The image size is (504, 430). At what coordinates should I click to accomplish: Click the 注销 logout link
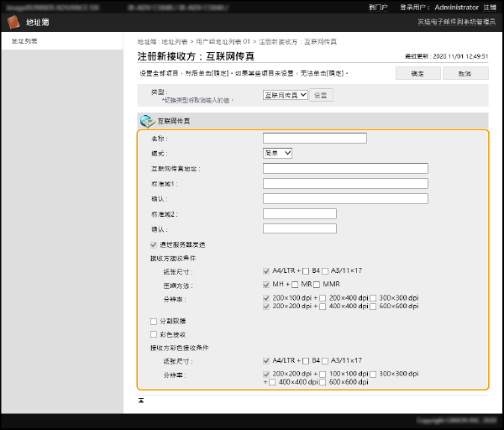click(490, 7)
